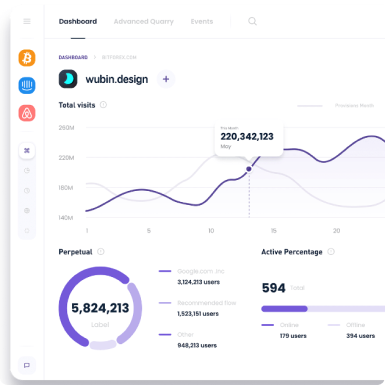Viewport: 385px width, 385px height.
Task: Click the Previous Month legend label
Action: tap(354, 105)
